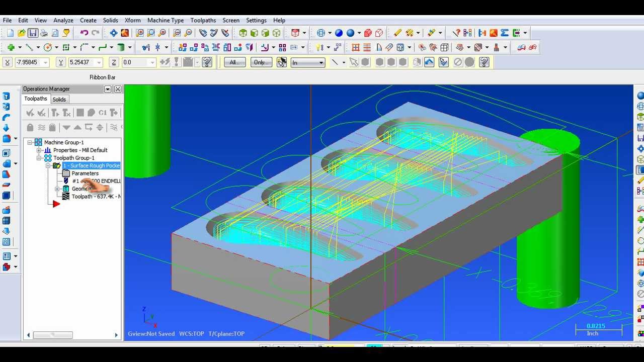Click the Fit to screen icon
The width and height of the screenshot is (644, 362).
point(114,33)
